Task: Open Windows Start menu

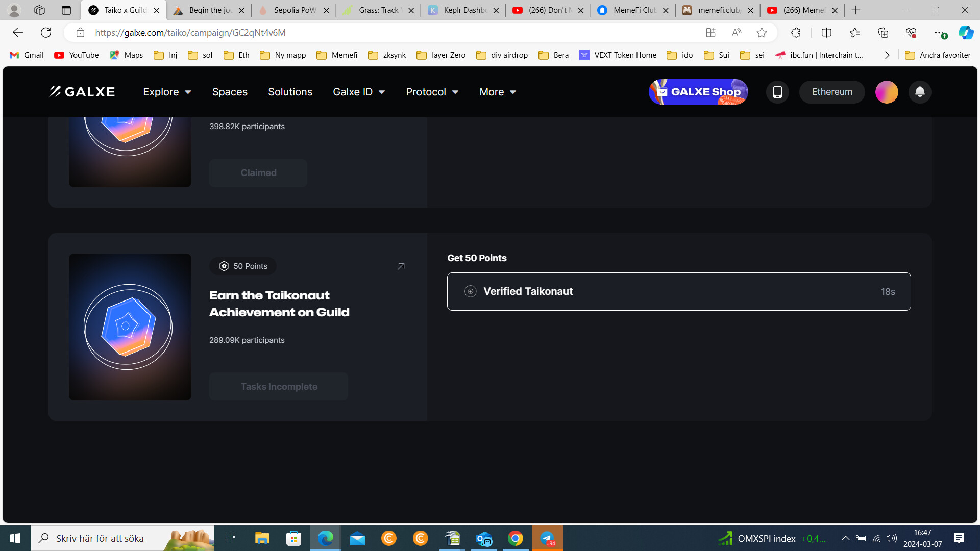Action: point(15,538)
